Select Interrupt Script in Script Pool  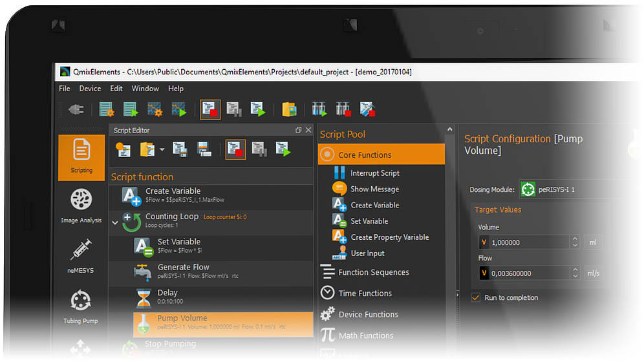[374, 173]
